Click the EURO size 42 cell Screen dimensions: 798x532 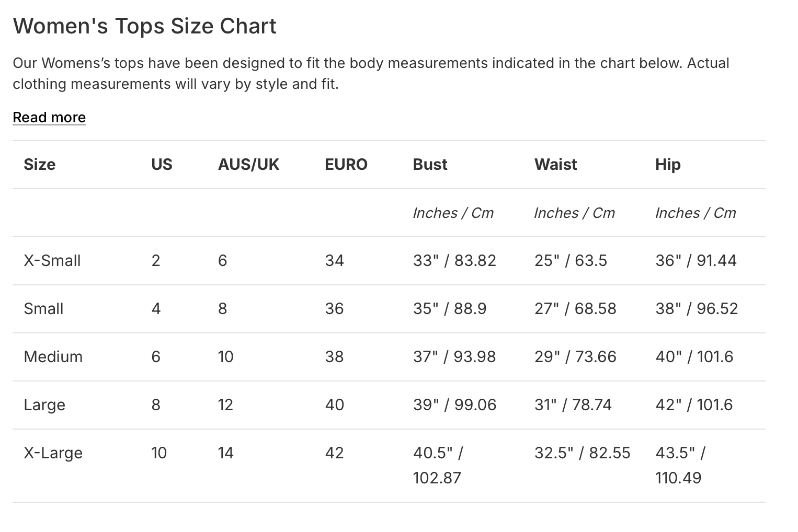tap(335, 453)
